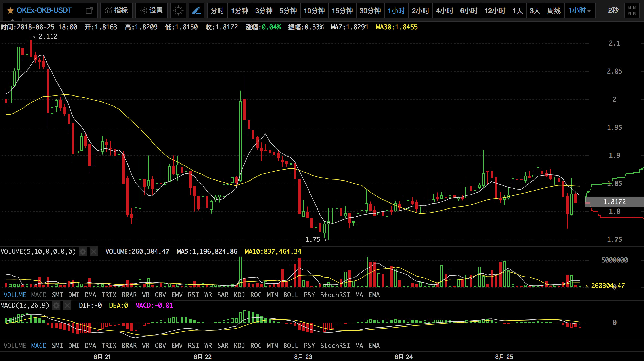Image resolution: width=644 pixels, height=361 pixels.
Task: Switch volume panel to RSI
Action: coord(193,295)
